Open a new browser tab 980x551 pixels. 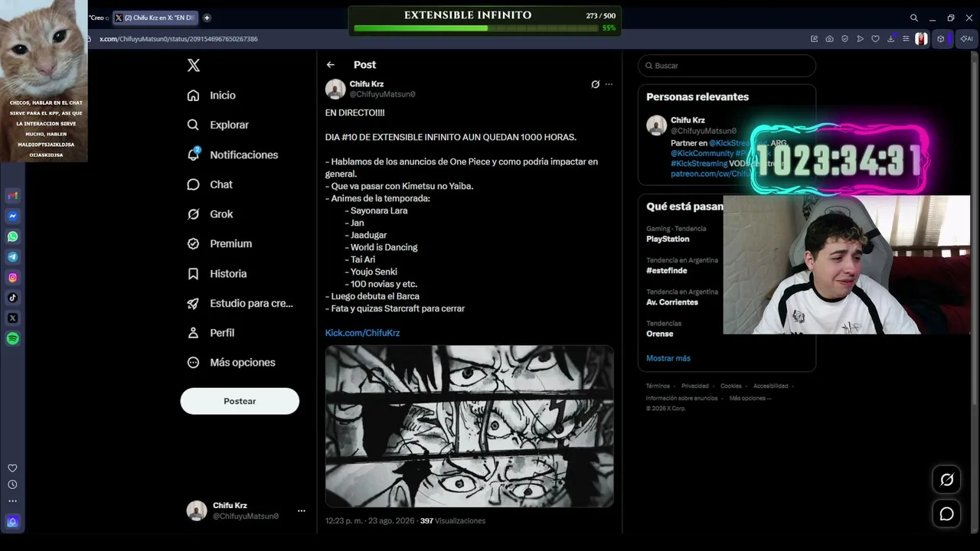[207, 18]
